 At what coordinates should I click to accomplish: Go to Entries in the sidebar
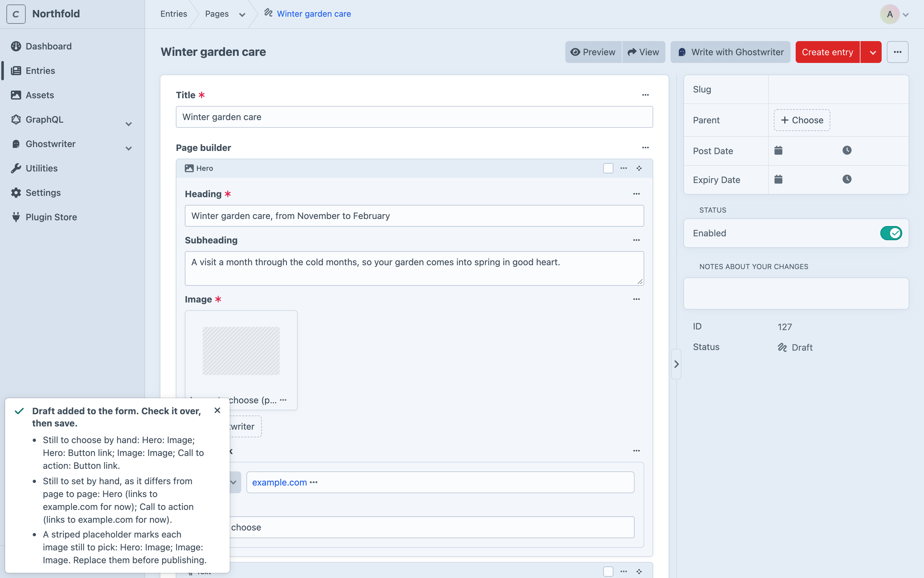pos(40,71)
